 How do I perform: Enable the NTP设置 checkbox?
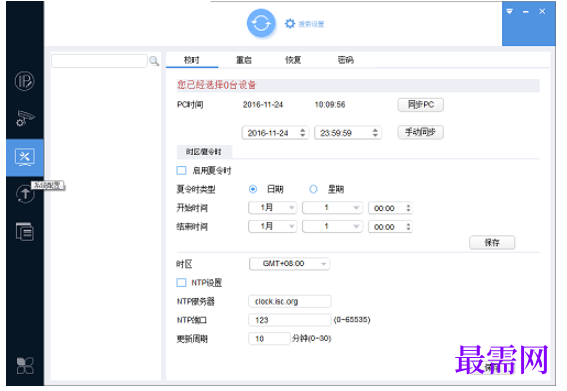[x=181, y=282]
